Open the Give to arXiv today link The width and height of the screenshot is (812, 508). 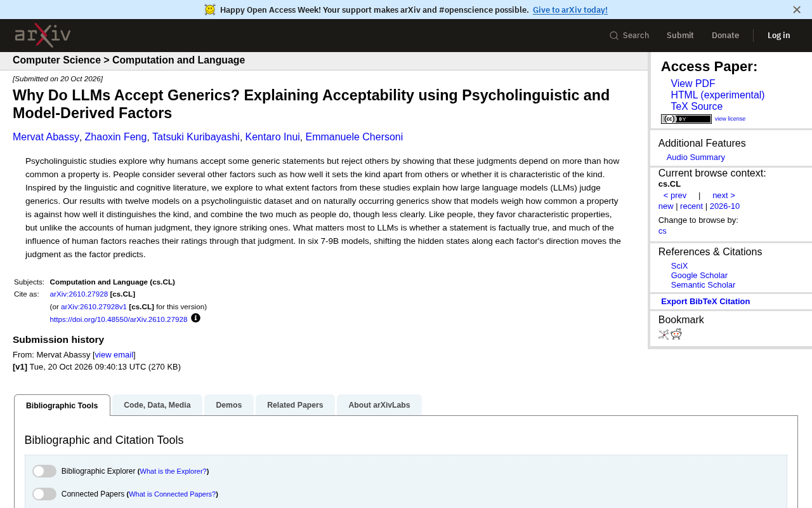click(570, 10)
